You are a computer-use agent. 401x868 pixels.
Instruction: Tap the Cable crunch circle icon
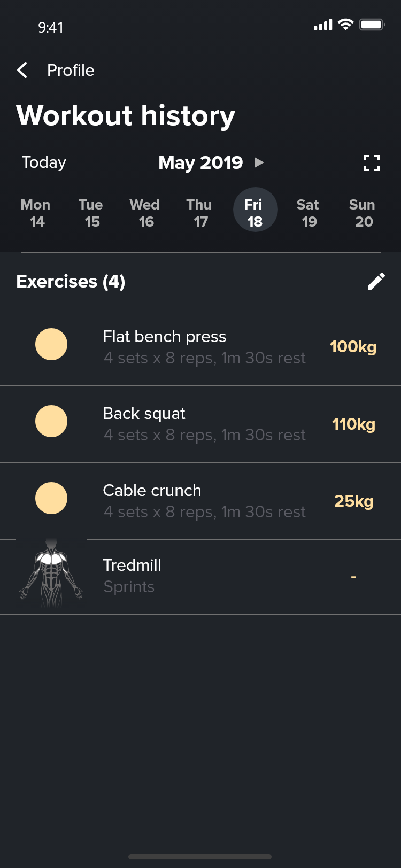pos(51,498)
